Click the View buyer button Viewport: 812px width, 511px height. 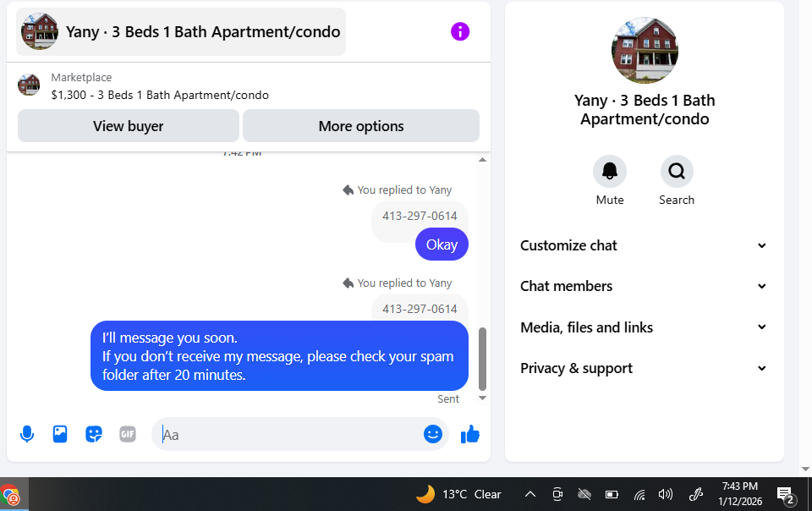tap(129, 126)
